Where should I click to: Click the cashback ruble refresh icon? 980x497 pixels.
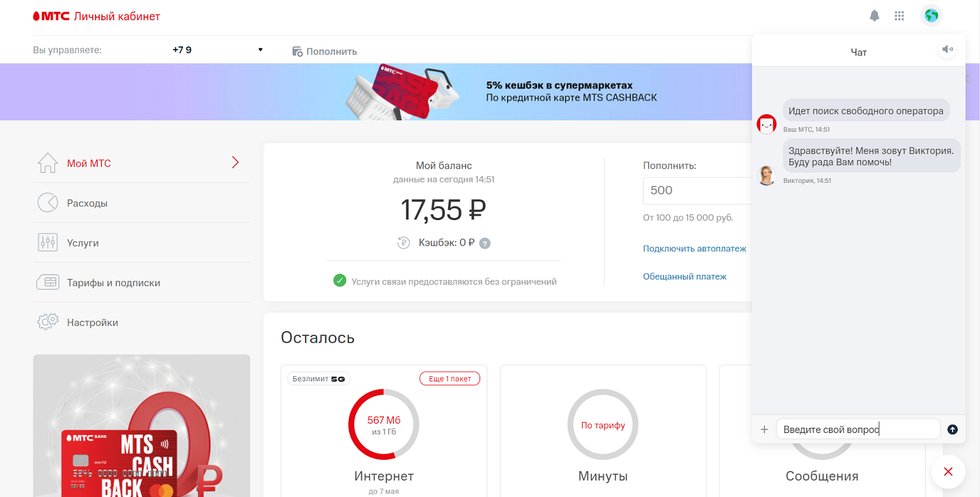pos(404,243)
